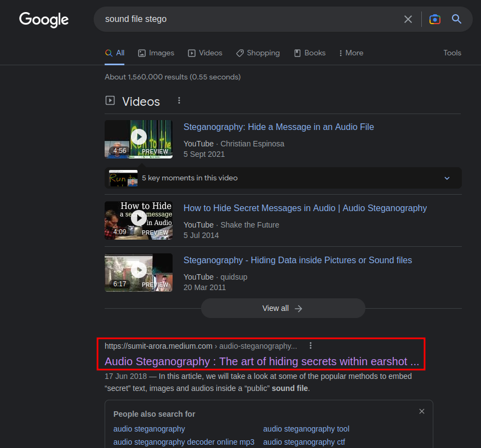
Task: Open the More menu
Action: coord(351,53)
